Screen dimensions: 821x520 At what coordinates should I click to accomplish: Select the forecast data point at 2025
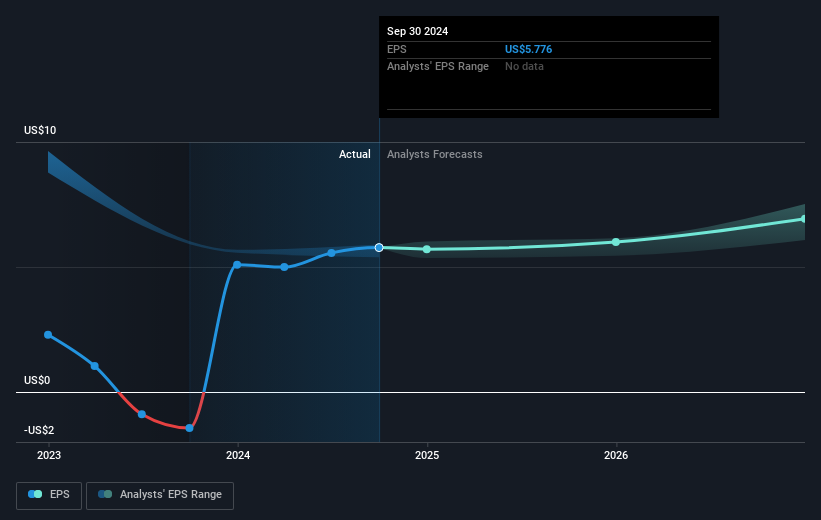[427, 249]
